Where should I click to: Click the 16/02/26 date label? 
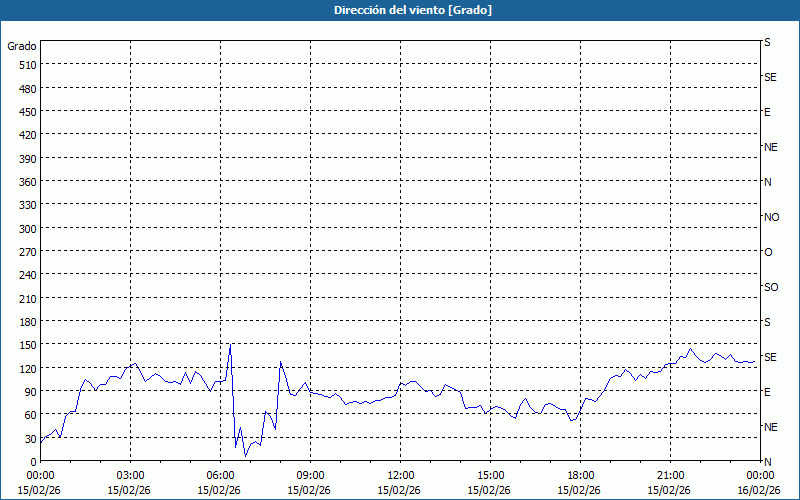point(759,490)
